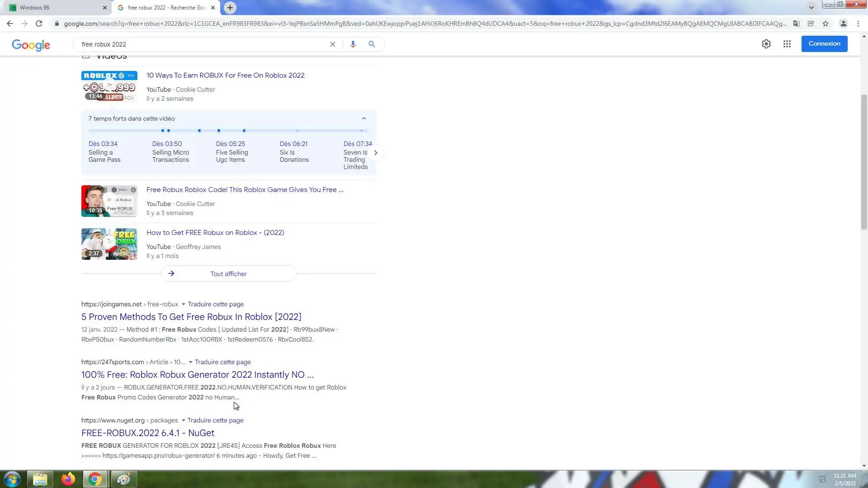Screen dimensions: 868x488
Task: Open FREE-ROBUX.2022 NuGet result link
Action: [x=148, y=433]
